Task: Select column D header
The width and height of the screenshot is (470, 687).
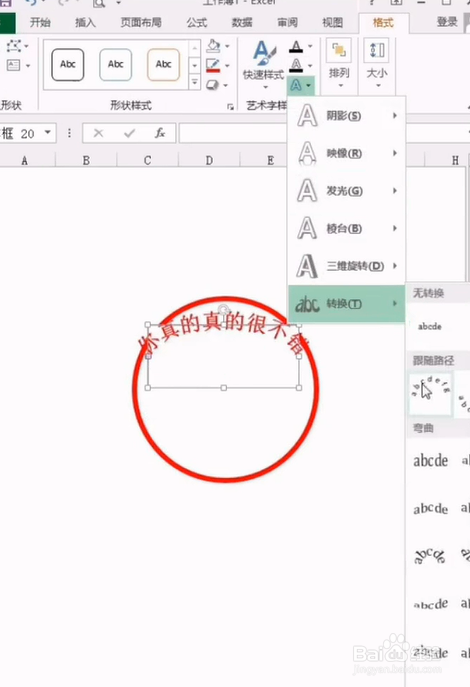Action: [x=209, y=161]
